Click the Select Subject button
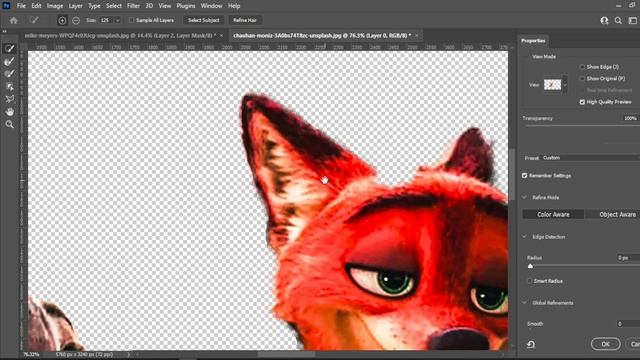The height and width of the screenshot is (360, 640). [204, 20]
